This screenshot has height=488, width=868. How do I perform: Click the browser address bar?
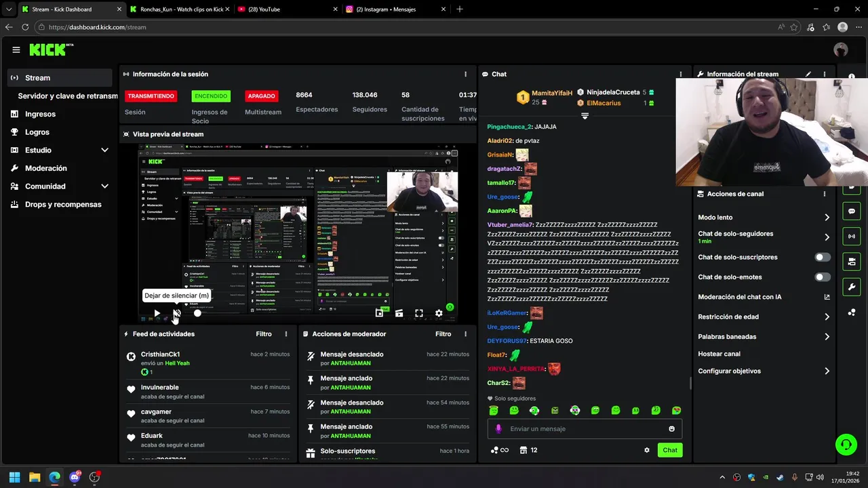[x=407, y=27]
